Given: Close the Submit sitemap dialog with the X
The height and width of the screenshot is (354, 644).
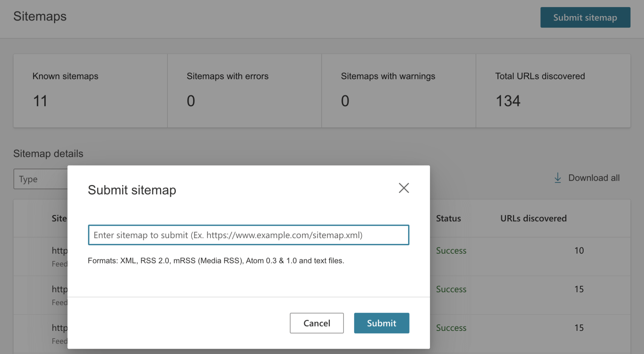Looking at the screenshot, I should tap(404, 188).
